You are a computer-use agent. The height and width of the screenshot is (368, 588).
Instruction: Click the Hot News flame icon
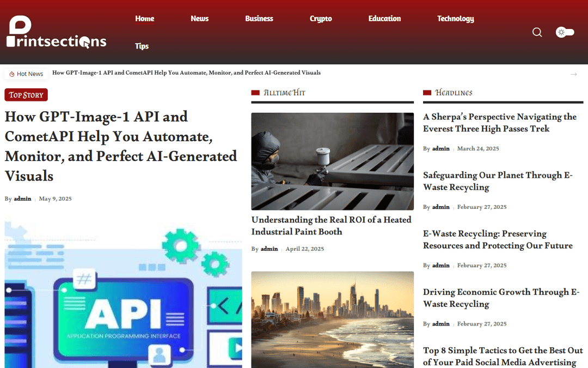(11, 74)
